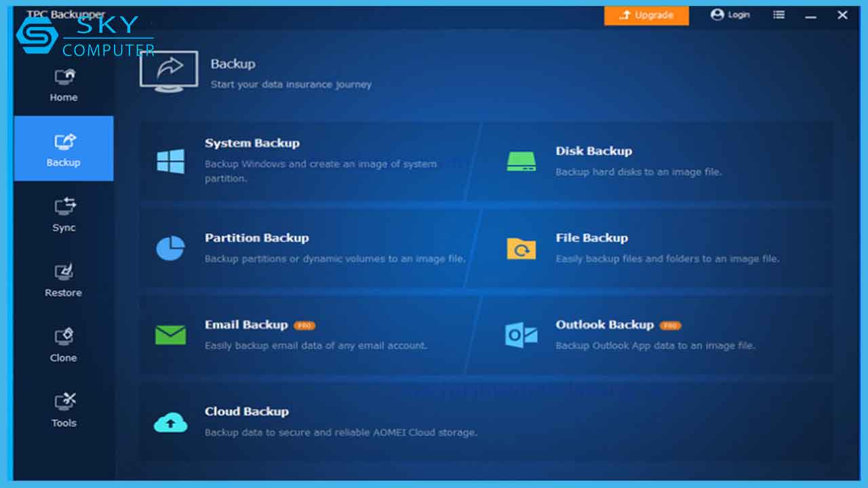Click 'Easily backup files and folders' description

[x=667, y=259]
